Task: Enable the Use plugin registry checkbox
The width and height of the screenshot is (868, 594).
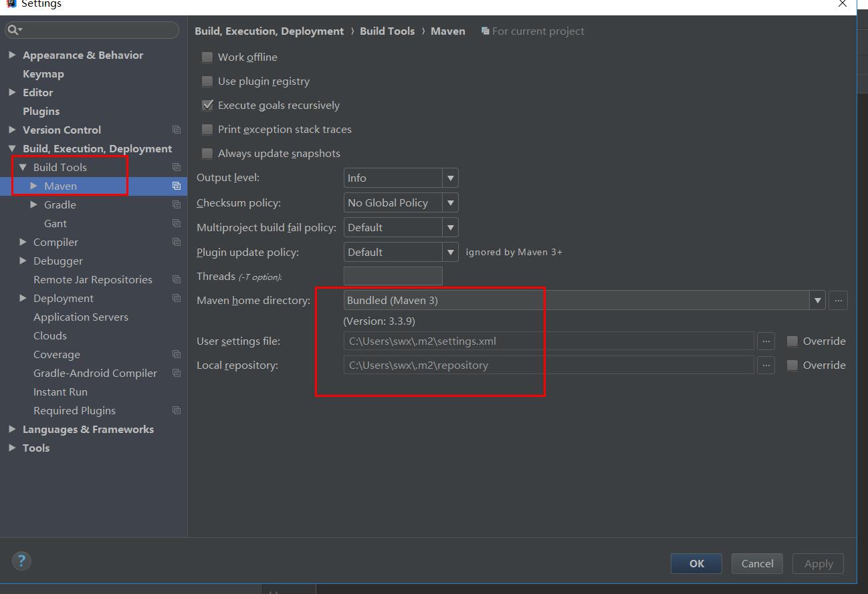Action: [x=207, y=82]
